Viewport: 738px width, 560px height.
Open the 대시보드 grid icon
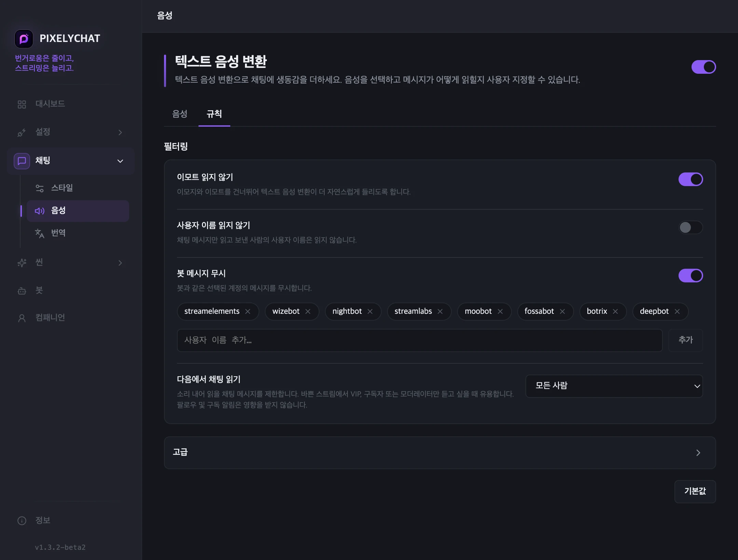point(22,104)
